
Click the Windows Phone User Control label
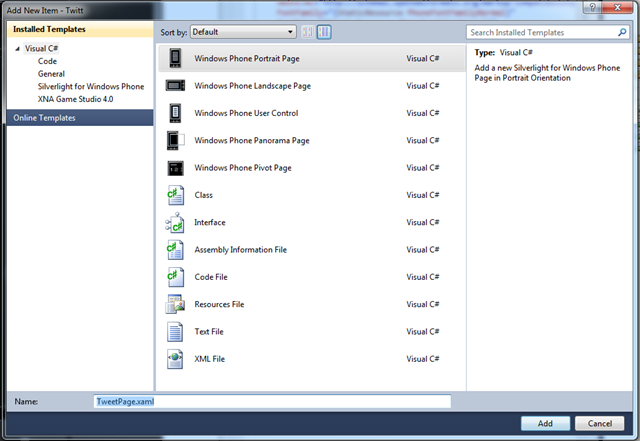[246, 113]
